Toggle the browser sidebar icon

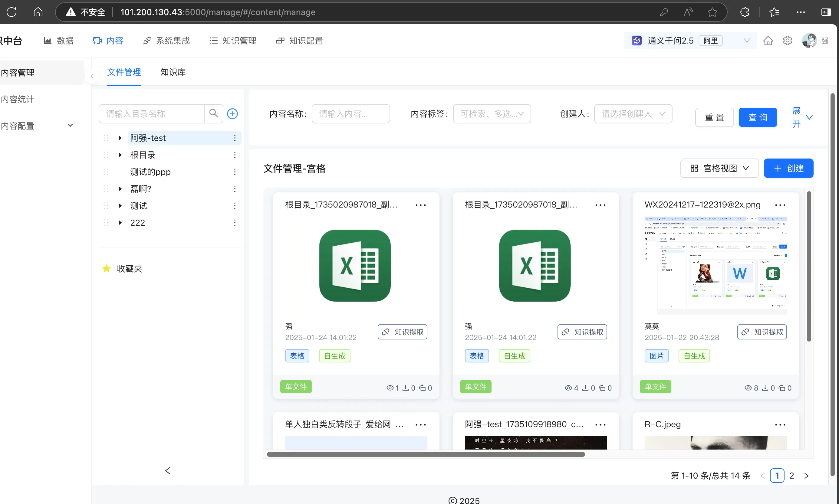[x=826, y=12]
